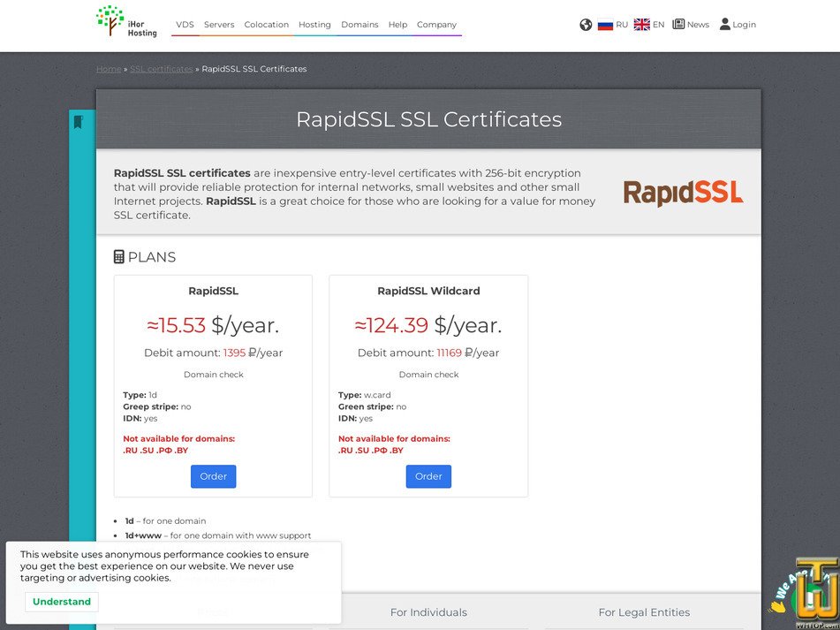Click the ≈124.39 $/year price
This screenshot has height=630, width=840.
[x=428, y=325]
